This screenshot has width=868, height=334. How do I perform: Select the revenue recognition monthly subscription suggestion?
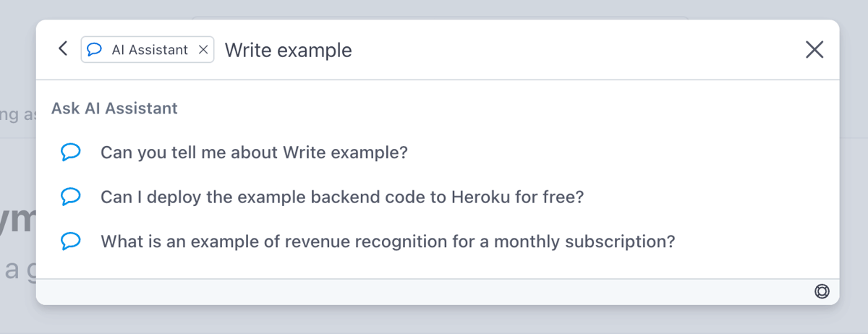point(387,241)
